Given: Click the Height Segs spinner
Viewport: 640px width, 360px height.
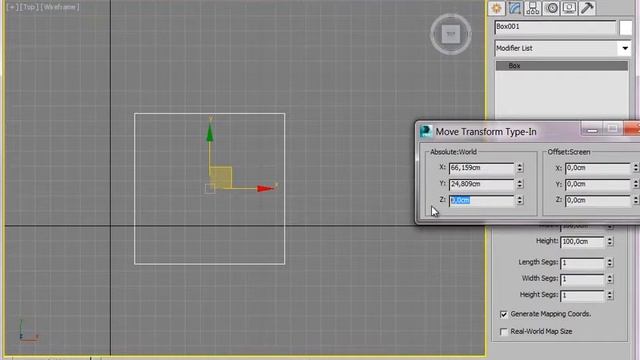Looking at the screenshot, I should click(610, 295).
